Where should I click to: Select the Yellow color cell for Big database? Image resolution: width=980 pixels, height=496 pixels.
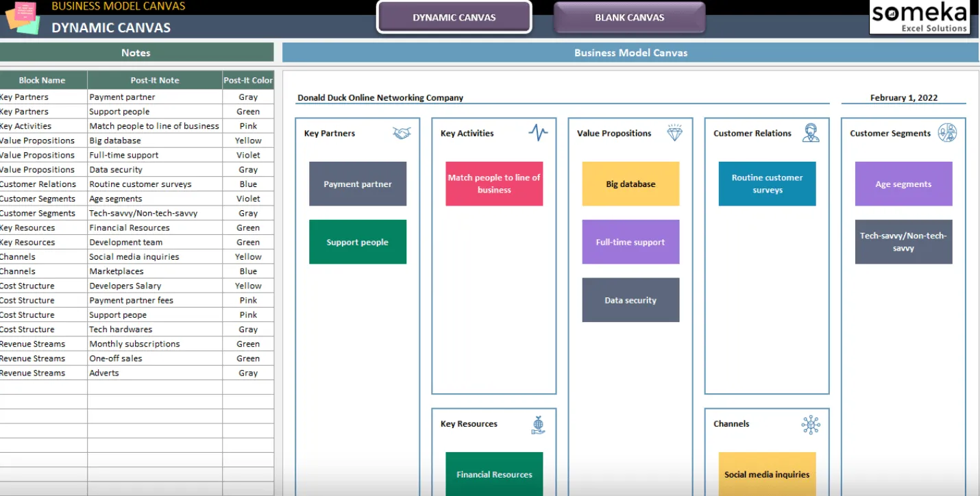248,140
